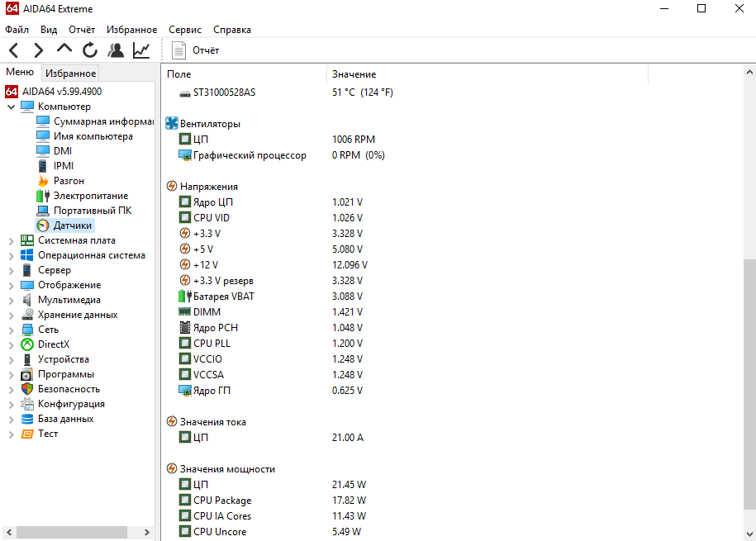
Task: Click the Конфигурация gear icon
Action: pyautogui.click(x=27, y=404)
